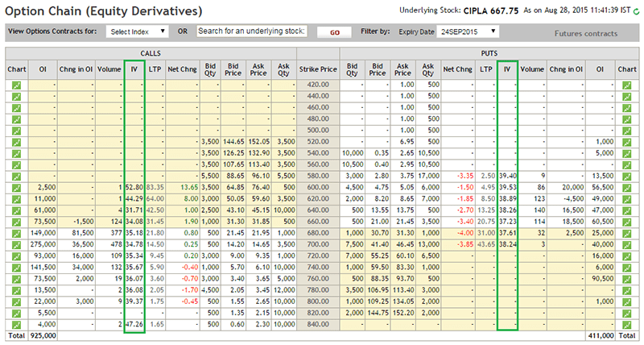Click the GO button
644x345 pixels.
[x=334, y=32]
